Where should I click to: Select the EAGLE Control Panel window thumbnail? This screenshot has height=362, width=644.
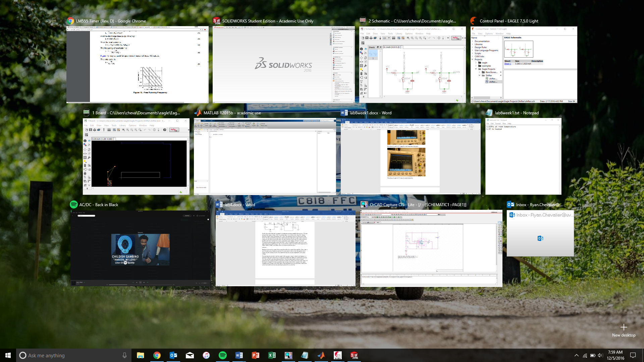click(x=524, y=64)
